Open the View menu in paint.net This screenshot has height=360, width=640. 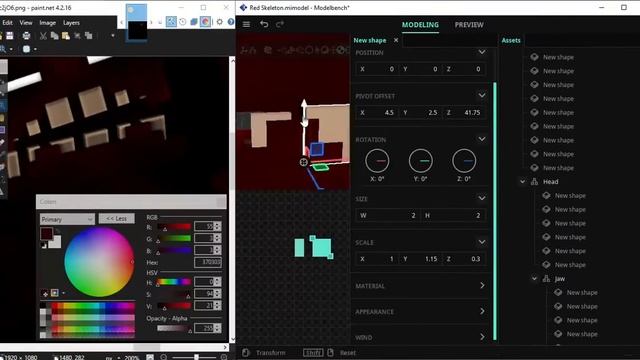pos(26,22)
